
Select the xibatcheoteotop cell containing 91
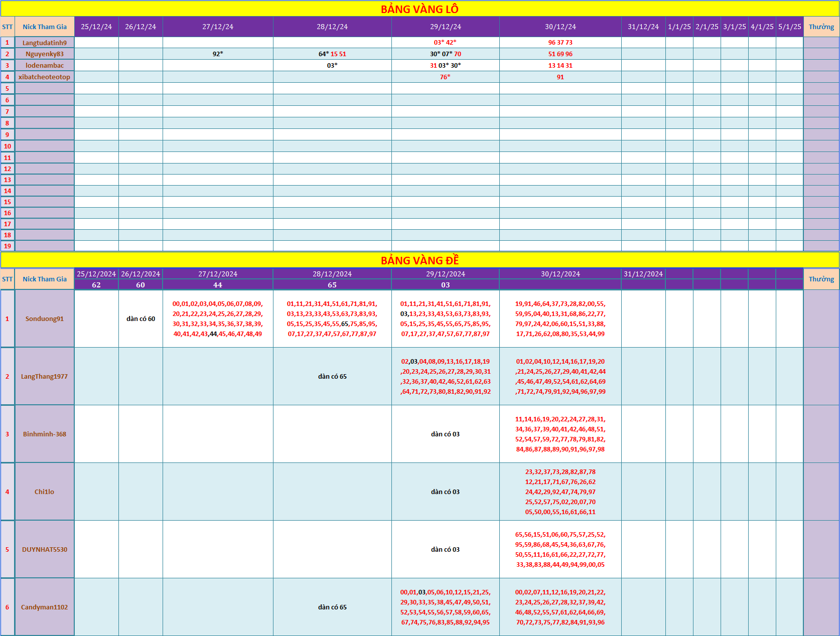[x=561, y=77]
